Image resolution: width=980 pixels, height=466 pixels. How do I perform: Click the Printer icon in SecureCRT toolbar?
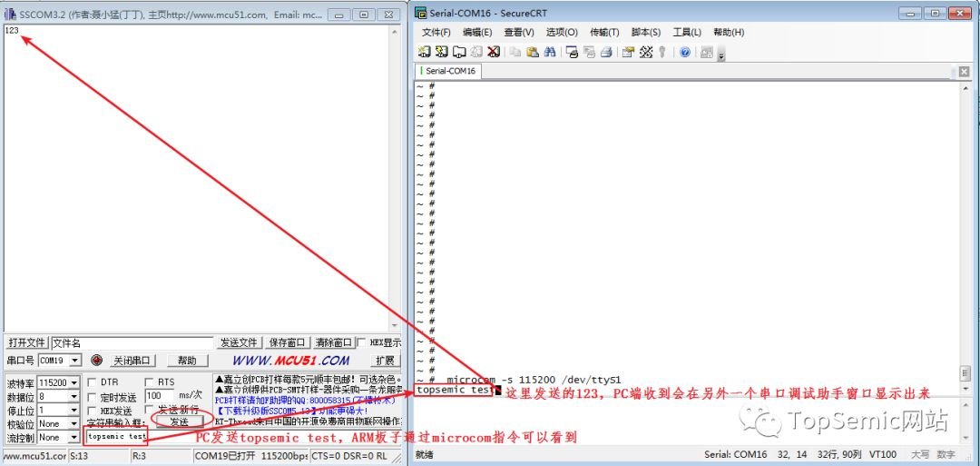tap(605, 52)
